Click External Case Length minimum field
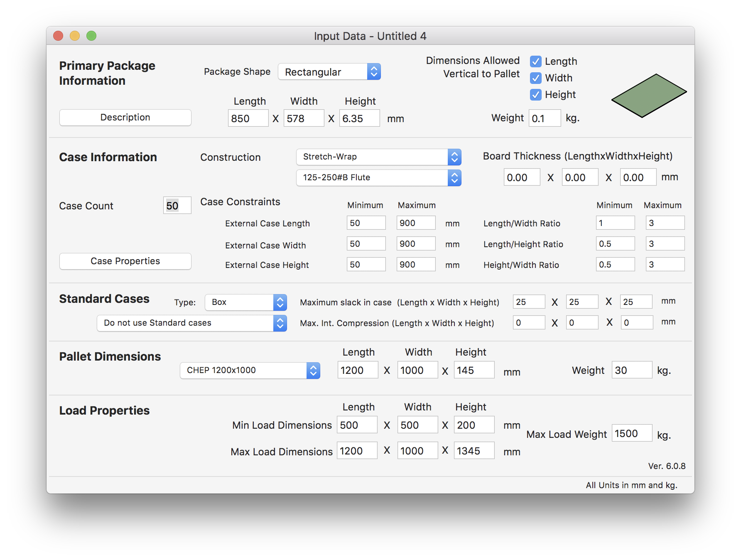Screen dimensions: 741x560 (x=366, y=223)
